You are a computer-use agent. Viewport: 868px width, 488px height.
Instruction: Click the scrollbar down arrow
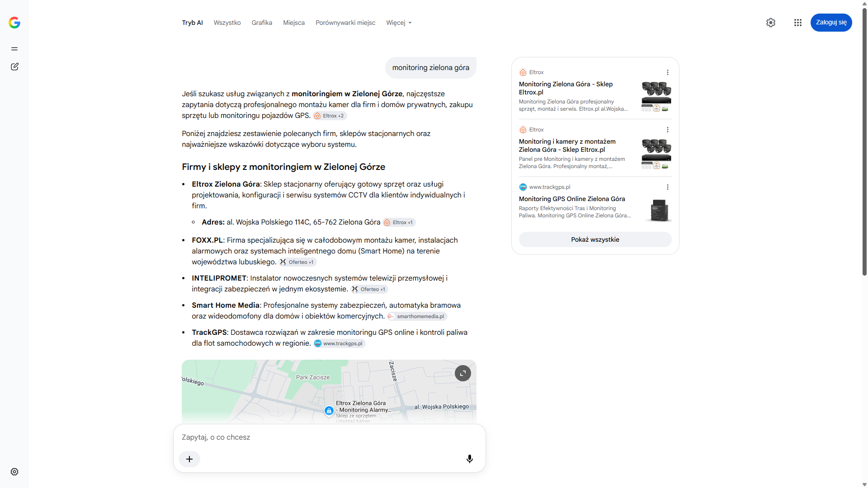(x=864, y=484)
